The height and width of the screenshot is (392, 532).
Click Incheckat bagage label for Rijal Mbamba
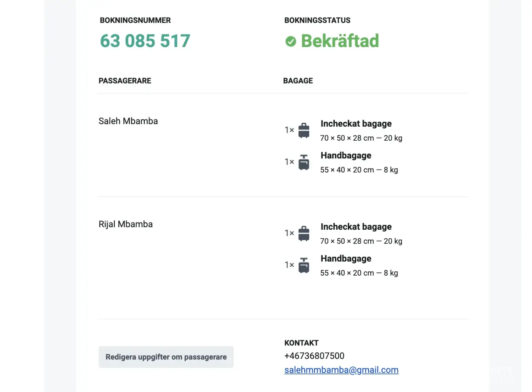click(x=356, y=227)
